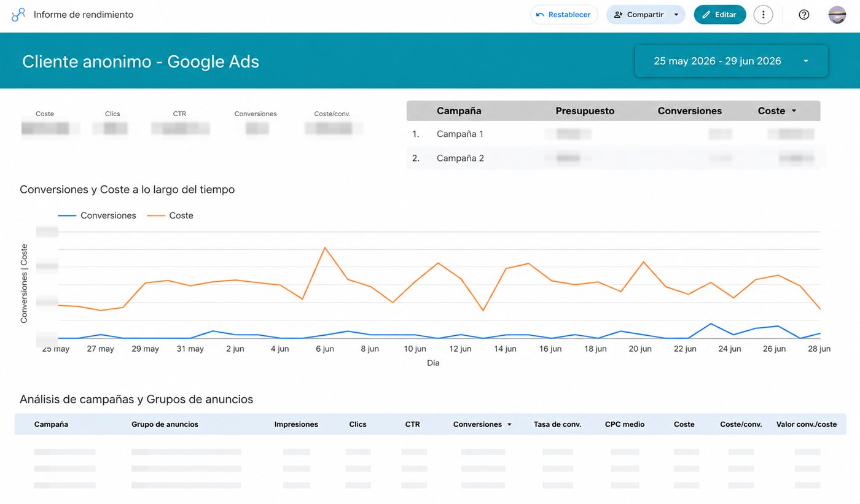Click the Editar pencil button
Screen dimensions: 860x504
(x=720, y=15)
